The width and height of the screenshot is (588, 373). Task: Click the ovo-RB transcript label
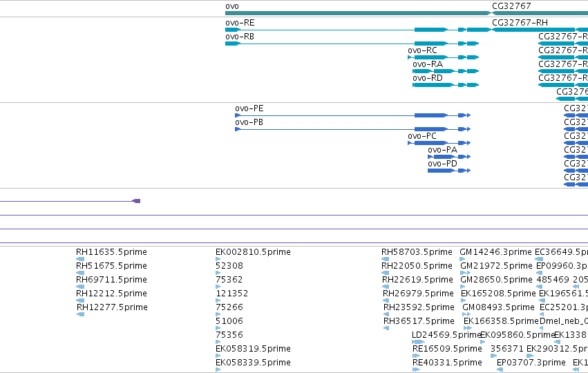point(240,37)
